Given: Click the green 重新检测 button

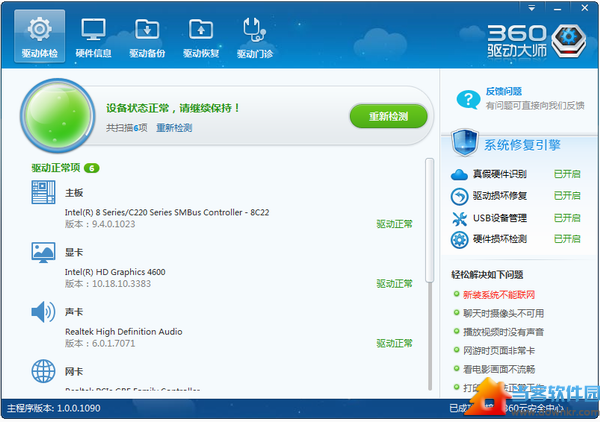Looking at the screenshot, I should tap(388, 116).
